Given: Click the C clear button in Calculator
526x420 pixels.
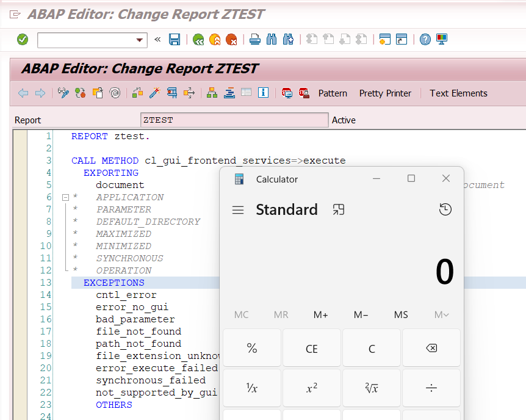Looking at the screenshot, I should coord(372,348).
